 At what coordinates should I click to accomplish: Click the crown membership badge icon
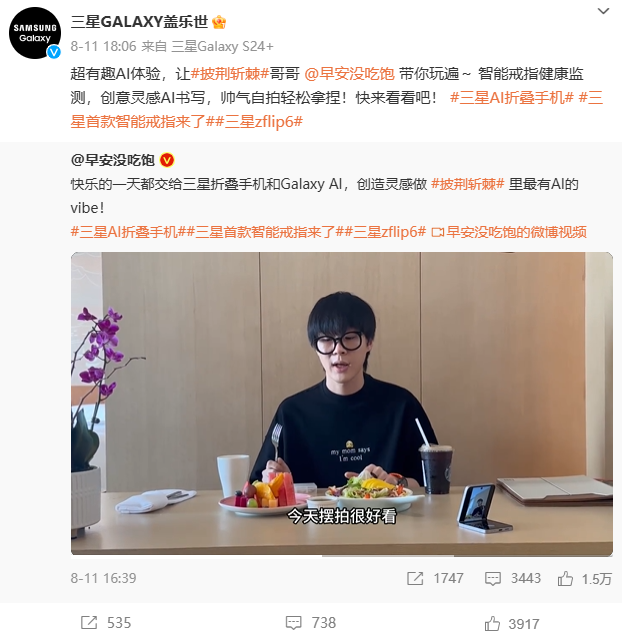(219, 22)
